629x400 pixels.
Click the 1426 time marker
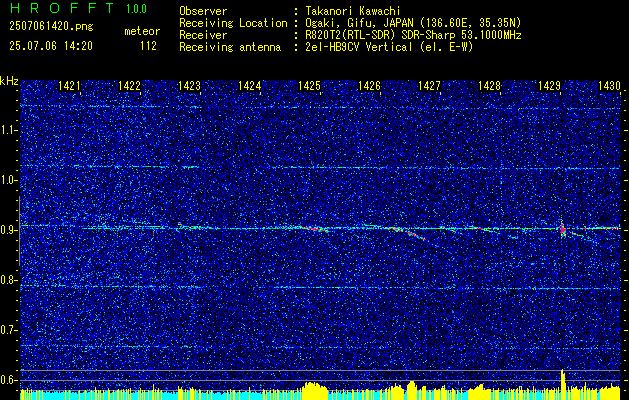click(x=369, y=85)
